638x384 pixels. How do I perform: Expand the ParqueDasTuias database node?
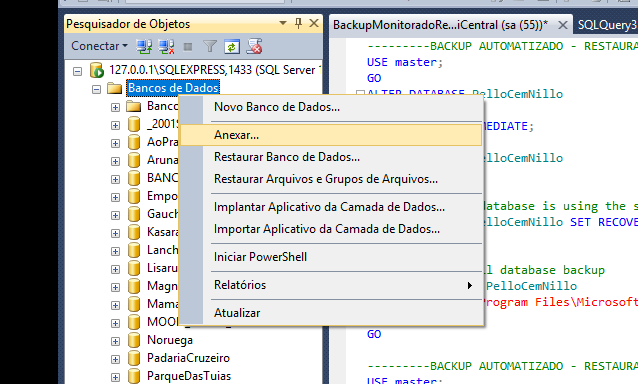[116, 377]
